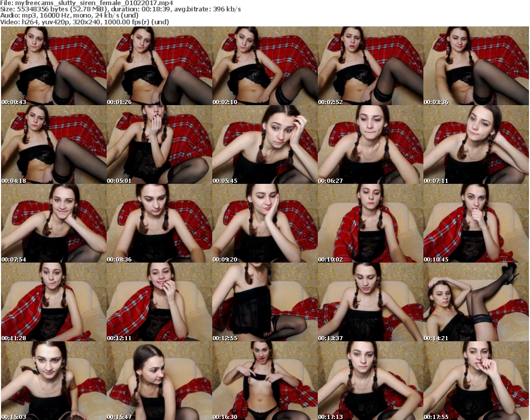Image resolution: width=530 pixels, height=420 pixels.
Task: Open the thumbnail stamped 00:00:43
Action: [54, 66]
